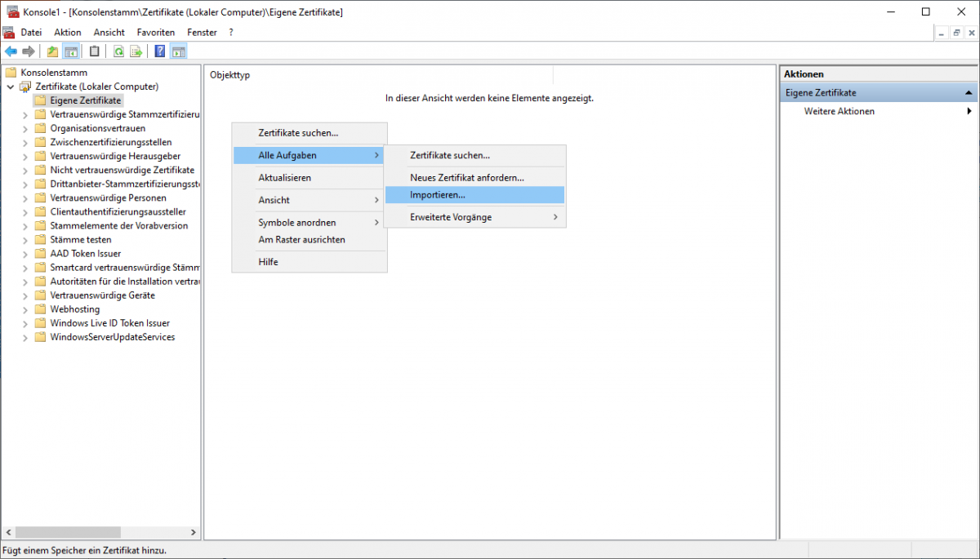
Task: Toggle the Show/Hide console tree toolbar icon
Action: [x=72, y=51]
